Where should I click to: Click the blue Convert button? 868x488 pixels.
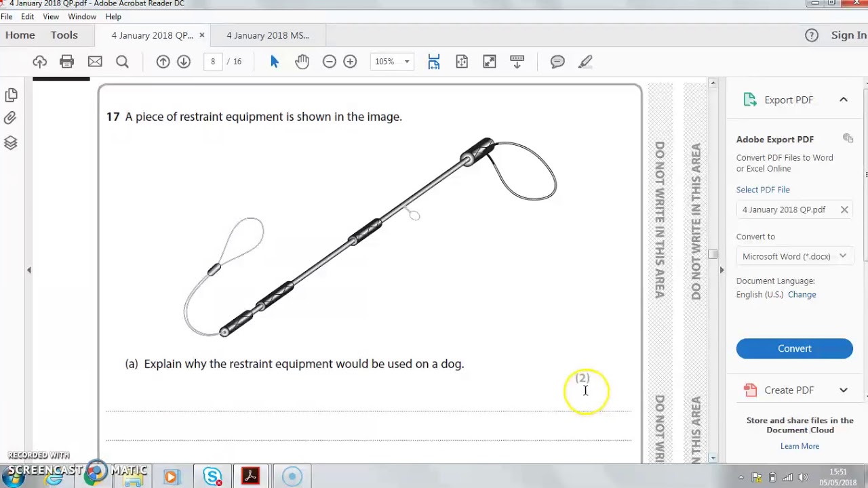(x=795, y=348)
